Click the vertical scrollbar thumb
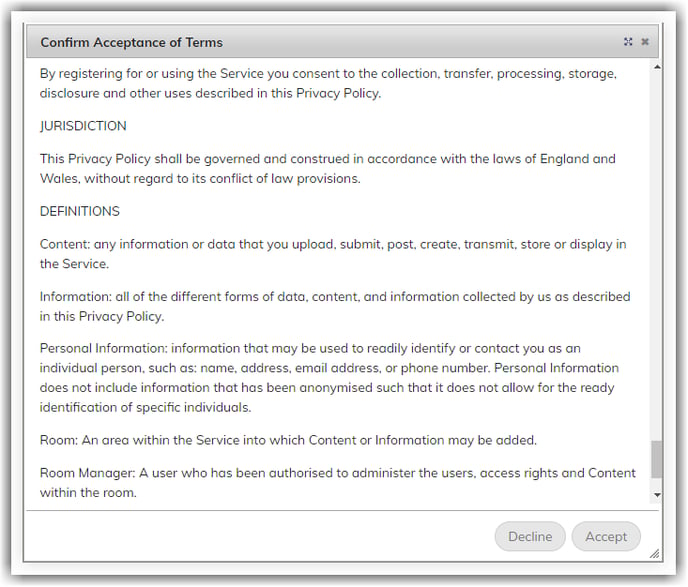The height and width of the screenshot is (587, 688). (656, 459)
